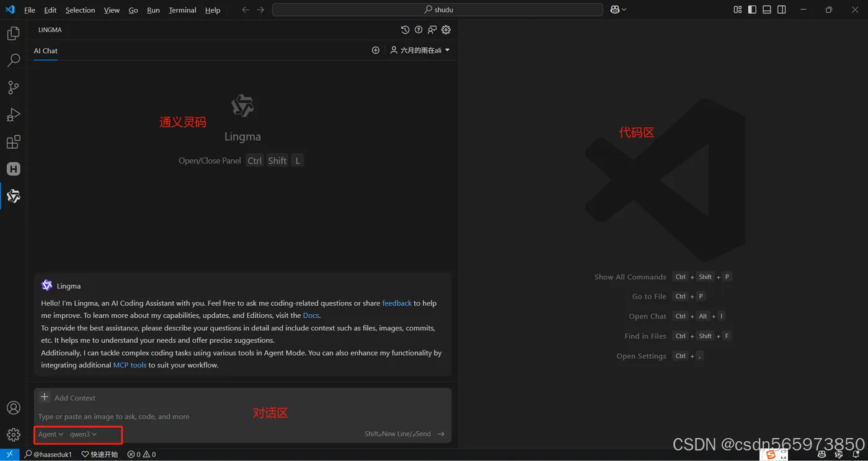Follow the feedback link in Lingma message

tap(397, 303)
